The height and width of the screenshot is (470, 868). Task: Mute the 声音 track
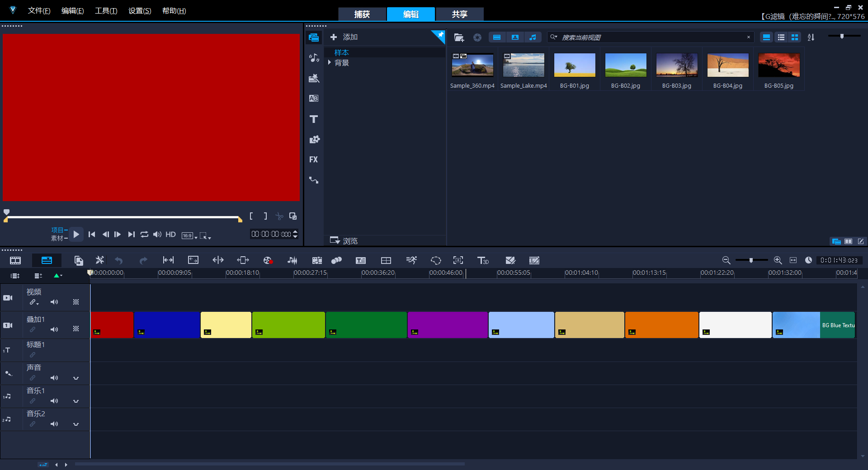point(54,378)
